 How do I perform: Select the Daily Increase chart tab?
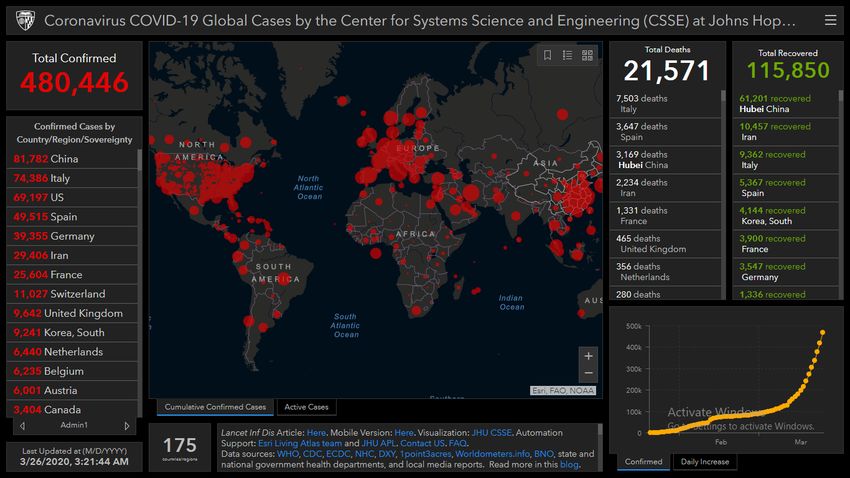coord(705,462)
